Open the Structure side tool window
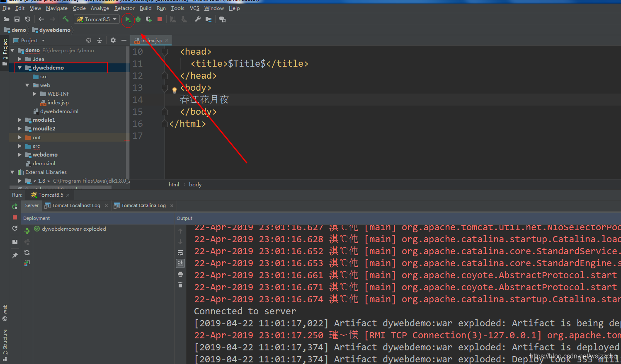The image size is (621, 364). pos(5,345)
